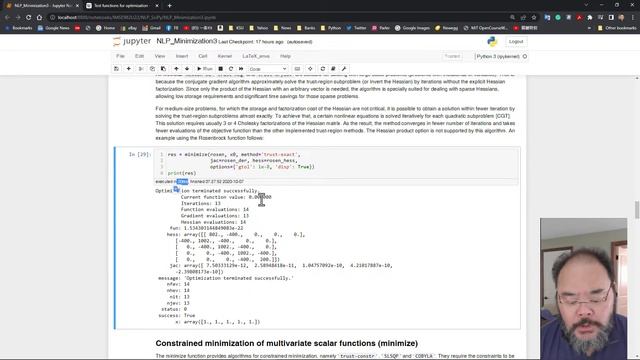
Task: Open the Cell menu
Action: click(x=203, y=56)
